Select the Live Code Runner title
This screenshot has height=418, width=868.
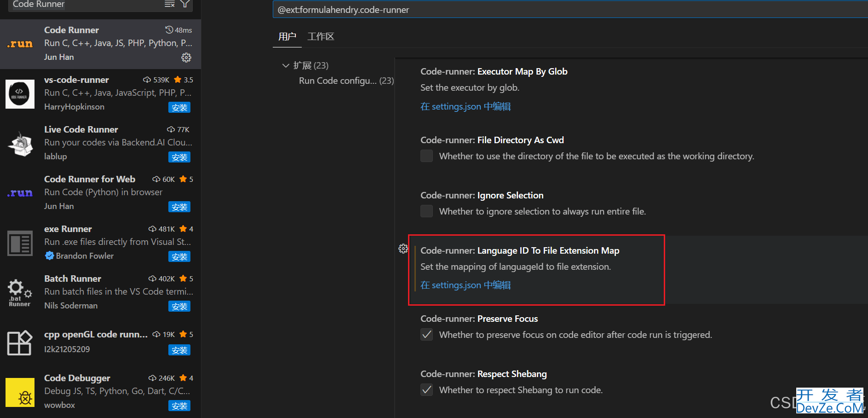81,129
